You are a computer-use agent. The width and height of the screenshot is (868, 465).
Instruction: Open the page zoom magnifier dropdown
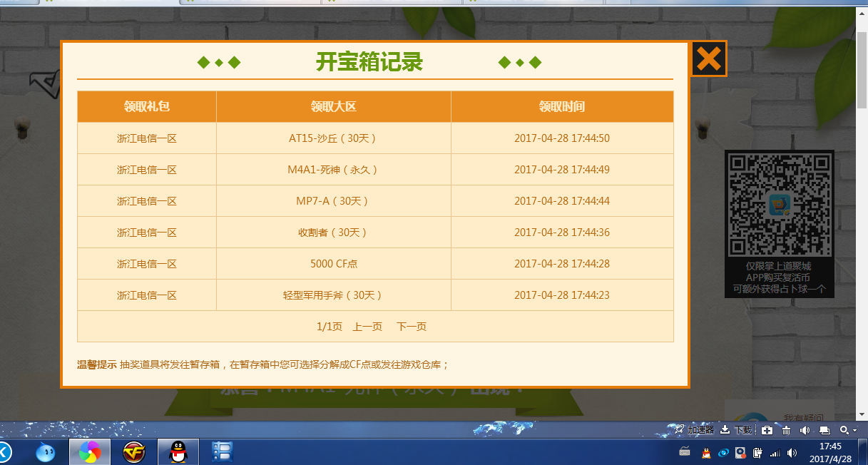coord(849,430)
